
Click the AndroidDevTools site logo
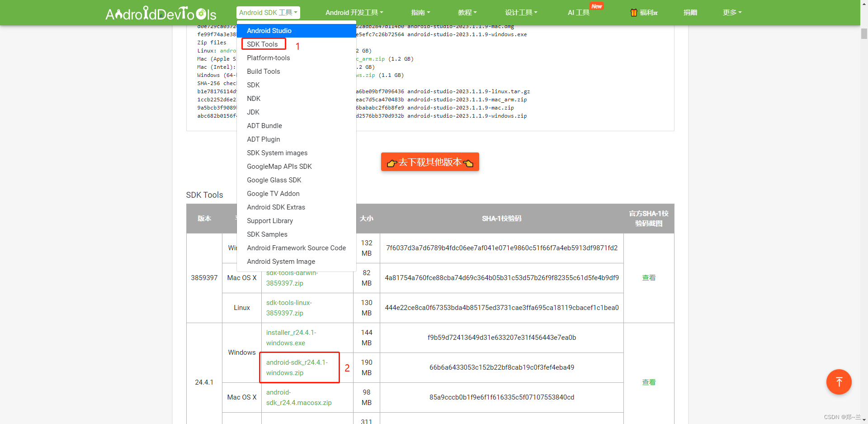(x=161, y=13)
